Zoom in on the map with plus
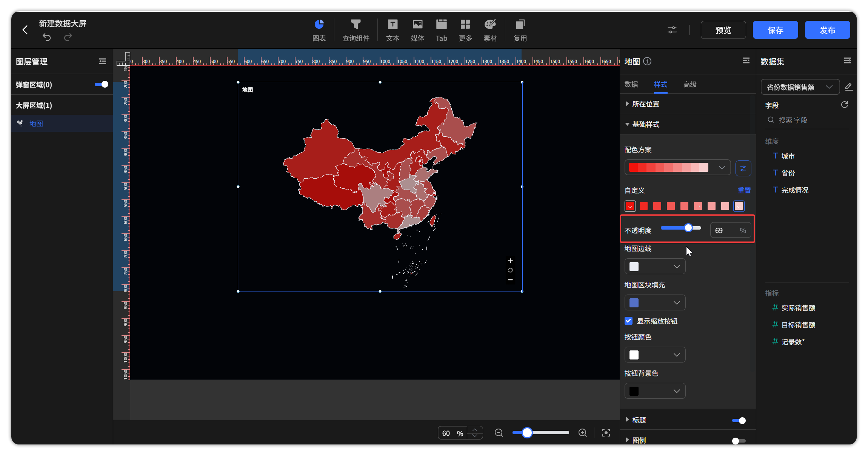 point(510,261)
